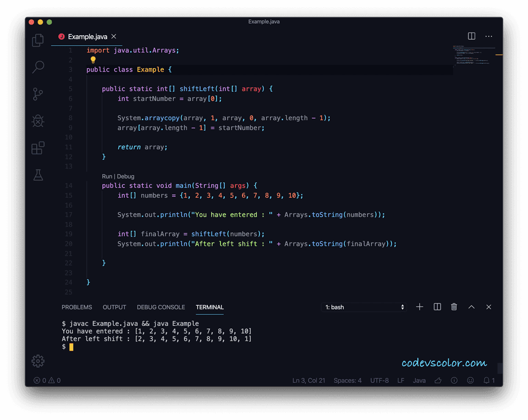
Task: Open the bash terminal selector dropdown
Action: (364, 307)
